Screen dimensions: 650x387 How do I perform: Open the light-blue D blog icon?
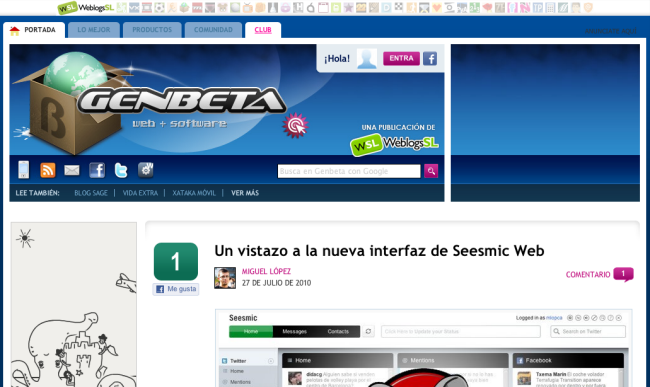click(386, 7)
